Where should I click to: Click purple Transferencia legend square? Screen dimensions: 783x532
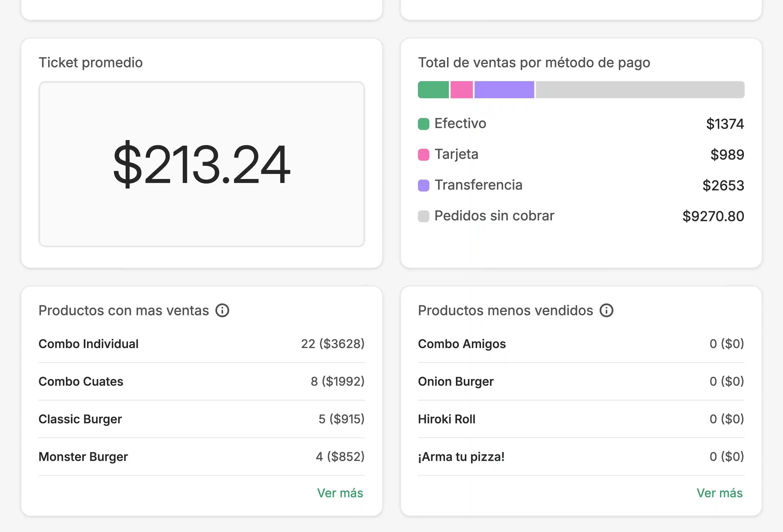[423, 185]
